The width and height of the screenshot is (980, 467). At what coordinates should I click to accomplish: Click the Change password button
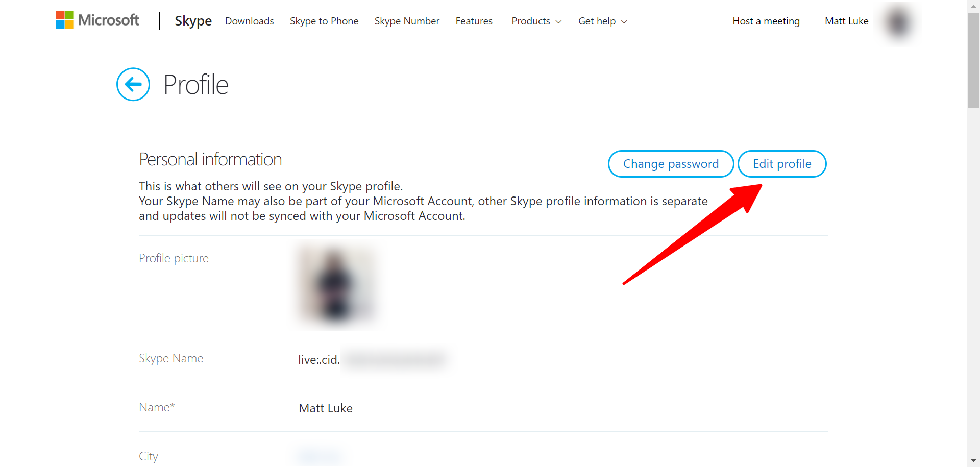670,164
